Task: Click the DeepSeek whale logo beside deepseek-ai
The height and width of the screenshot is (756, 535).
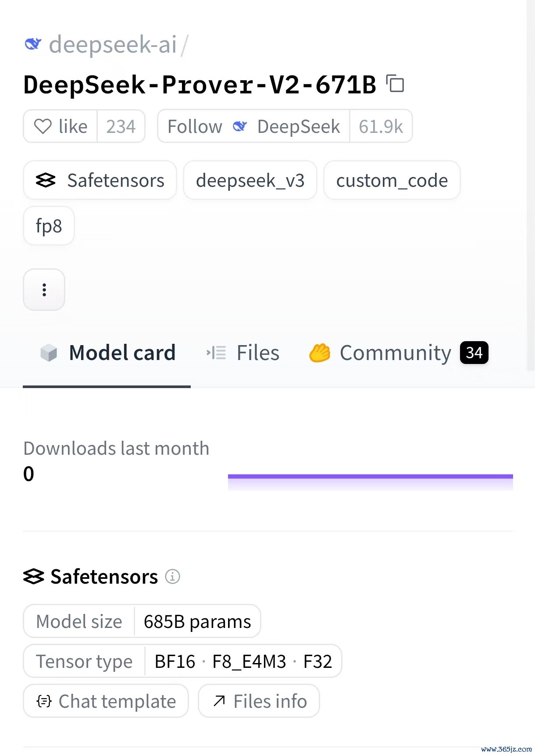Action: click(x=33, y=44)
